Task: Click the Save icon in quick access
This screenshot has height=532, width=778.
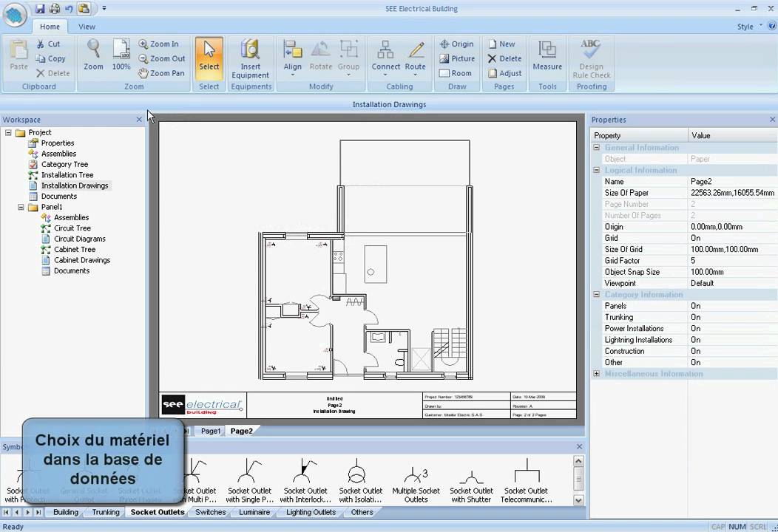Action: click(40, 8)
